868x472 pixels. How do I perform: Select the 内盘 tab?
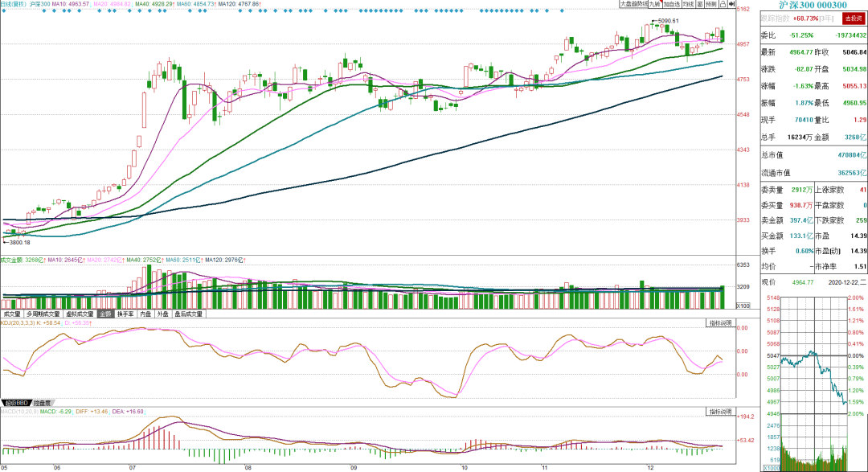click(145, 314)
